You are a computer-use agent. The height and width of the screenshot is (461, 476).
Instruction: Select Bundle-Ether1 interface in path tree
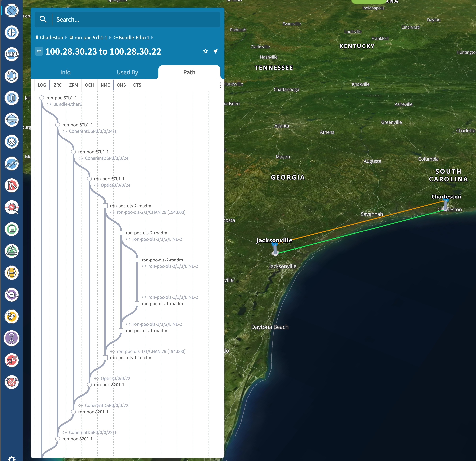(67, 104)
